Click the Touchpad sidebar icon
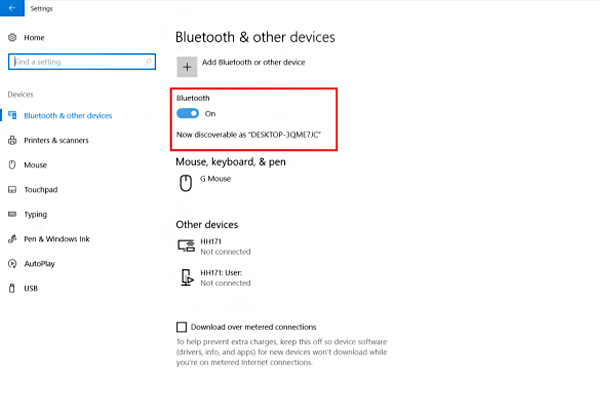The image size is (600, 400). tap(12, 189)
